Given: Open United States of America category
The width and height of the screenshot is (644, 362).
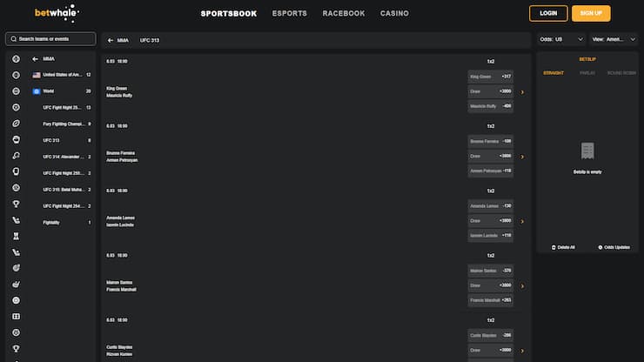Looking at the screenshot, I should pyautogui.click(x=62, y=75).
